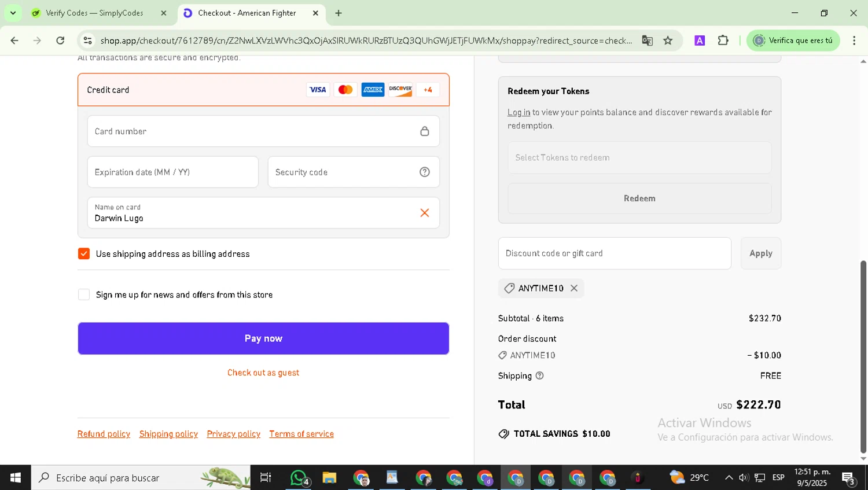This screenshot has height=490, width=868.
Task: Switch to Verify Codes — SimplyCodes tab
Action: pos(94,13)
